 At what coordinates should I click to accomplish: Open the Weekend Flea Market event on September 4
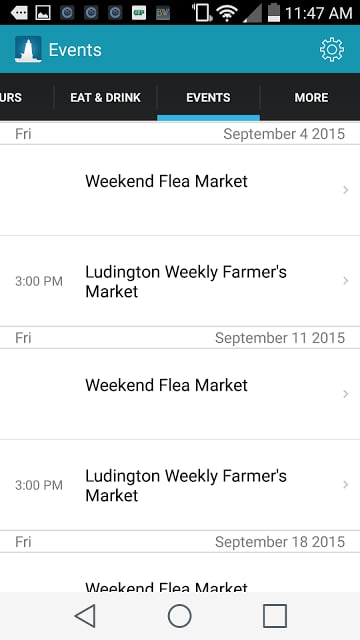tap(180, 190)
